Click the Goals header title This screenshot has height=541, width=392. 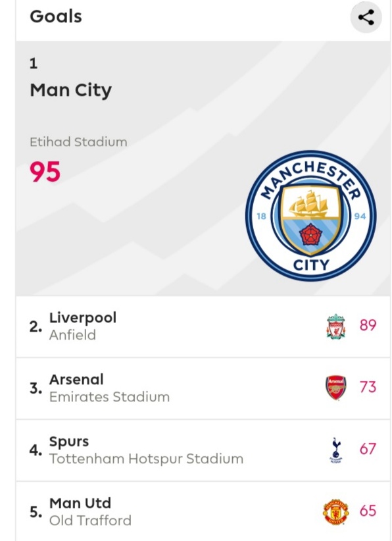tap(56, 16)
